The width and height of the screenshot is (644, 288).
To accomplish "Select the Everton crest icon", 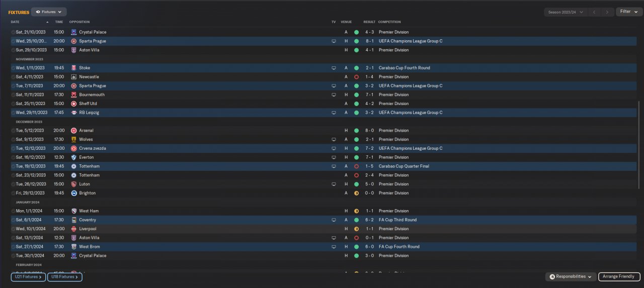I will click(x=74, y=157).
